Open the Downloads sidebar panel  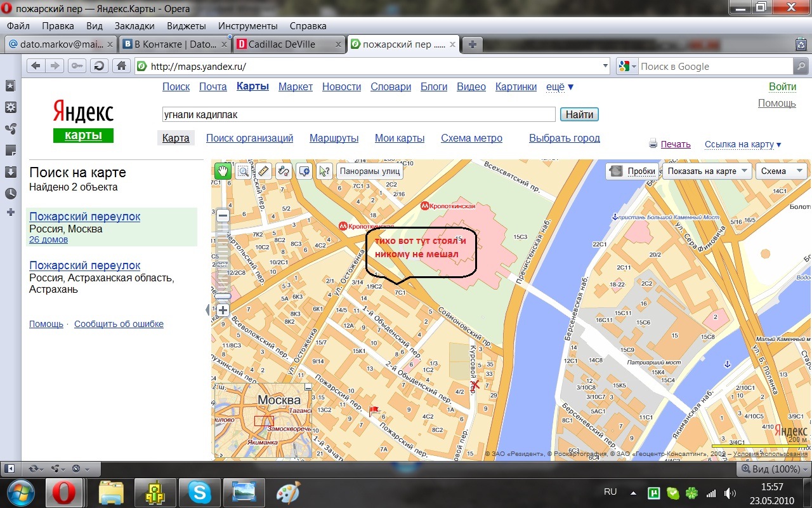[10, 172]
